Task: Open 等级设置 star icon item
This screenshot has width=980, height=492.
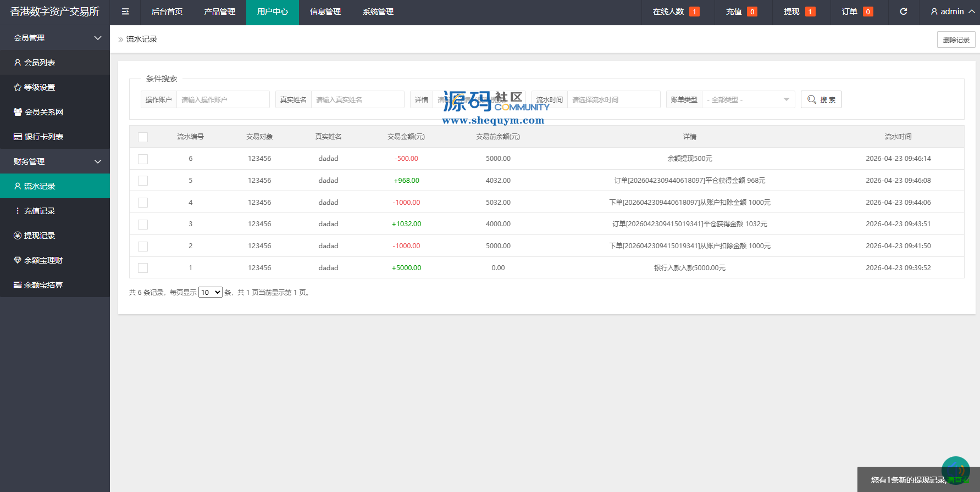Action: (18, 87)
